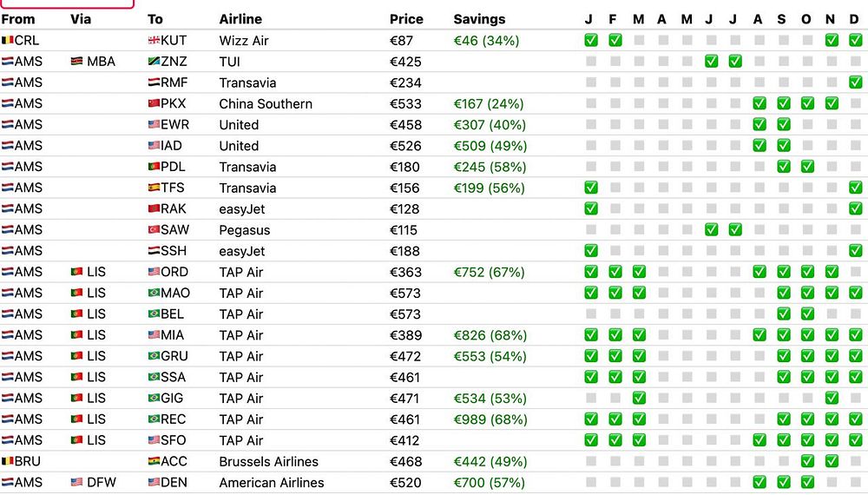Click the Morocco flag next to RAK

click(154, 209)
